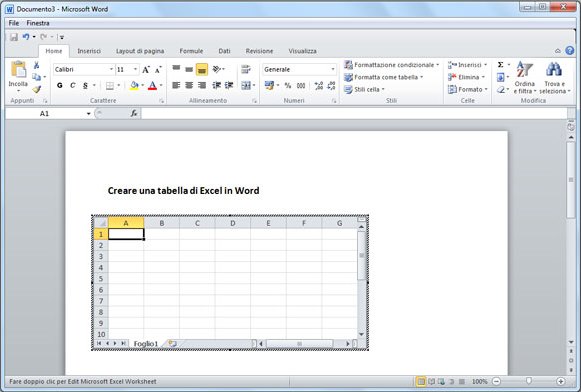Align text right in the cell
Viewport: 581px width, 392px height.
click(202, 86)
